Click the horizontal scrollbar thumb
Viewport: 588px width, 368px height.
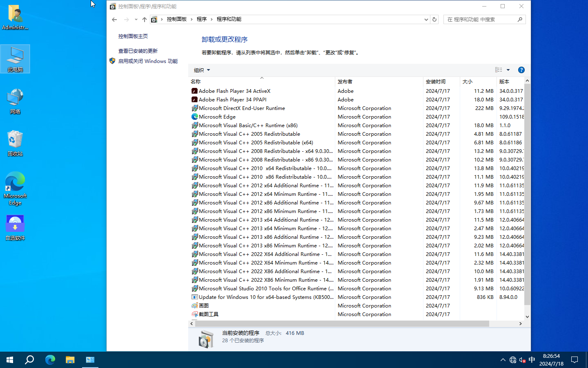(x=342, y=323)
